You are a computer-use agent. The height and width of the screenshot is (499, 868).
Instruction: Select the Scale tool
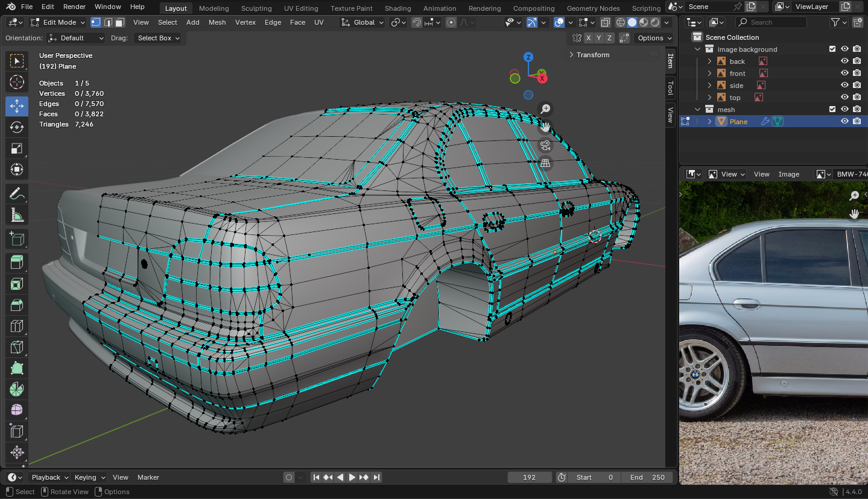point(17,148)
